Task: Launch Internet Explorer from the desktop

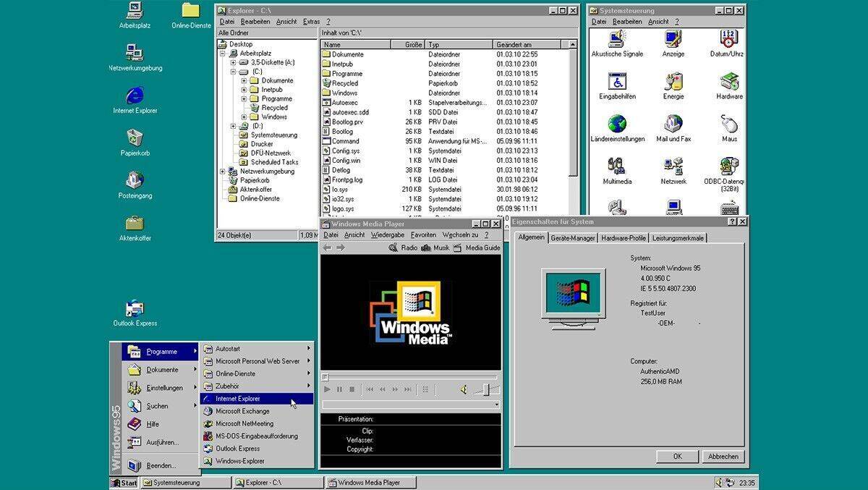Action: click(x=135, y=101)
